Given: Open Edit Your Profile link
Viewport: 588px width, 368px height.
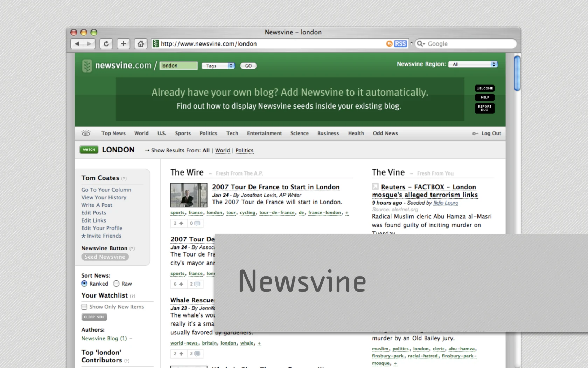Looking at the screenshot, I should (x=102, y=228).
